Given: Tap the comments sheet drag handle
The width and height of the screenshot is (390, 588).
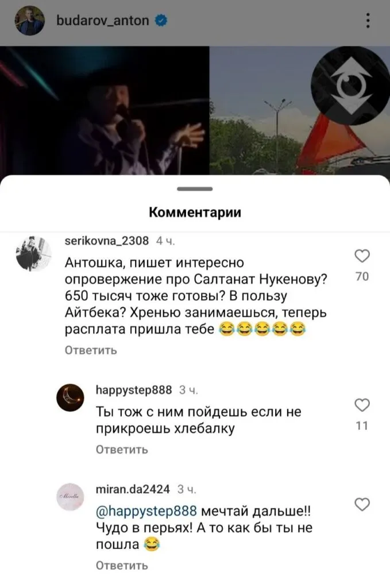Looking at the screenshot, I should [195, 189].
